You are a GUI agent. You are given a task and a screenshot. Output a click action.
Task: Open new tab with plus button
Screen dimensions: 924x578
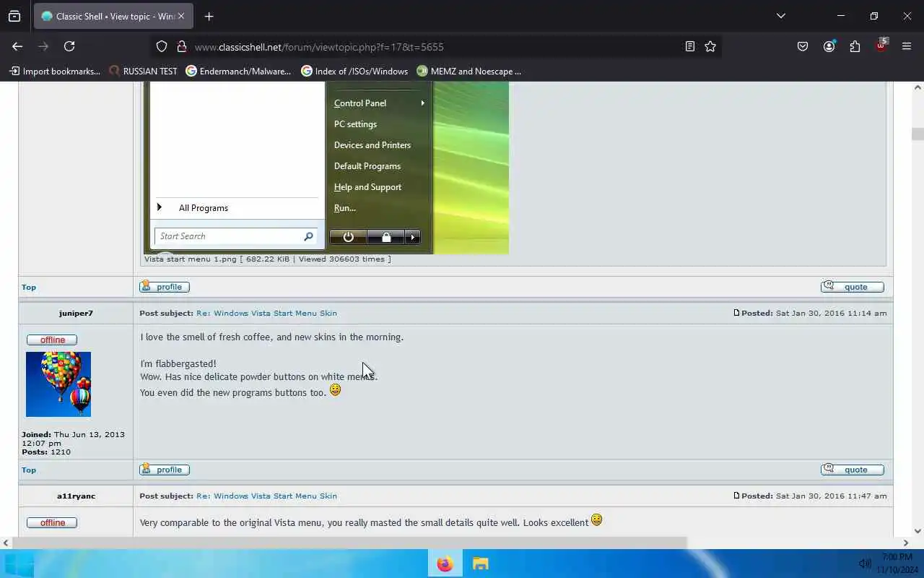pyautogui.click(x=209, y=16)
